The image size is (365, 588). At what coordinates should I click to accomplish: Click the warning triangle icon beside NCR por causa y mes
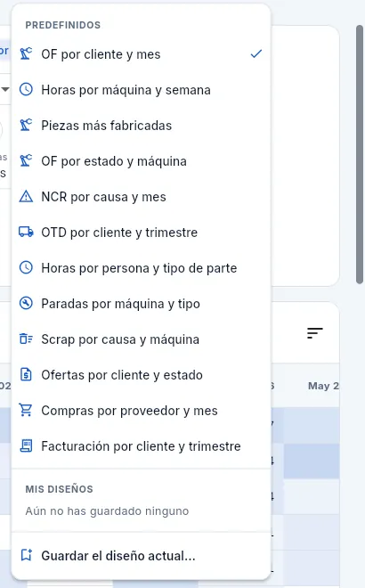pyautogui.click(x=26, y=197)
